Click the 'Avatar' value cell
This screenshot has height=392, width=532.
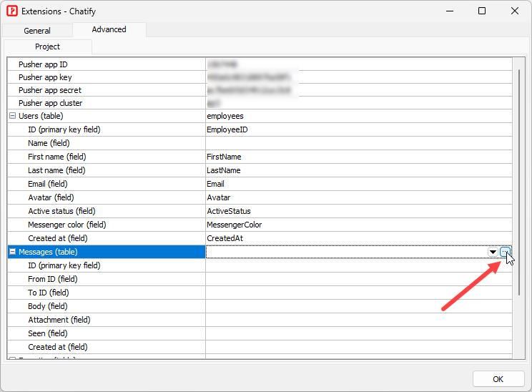point(359,197)
